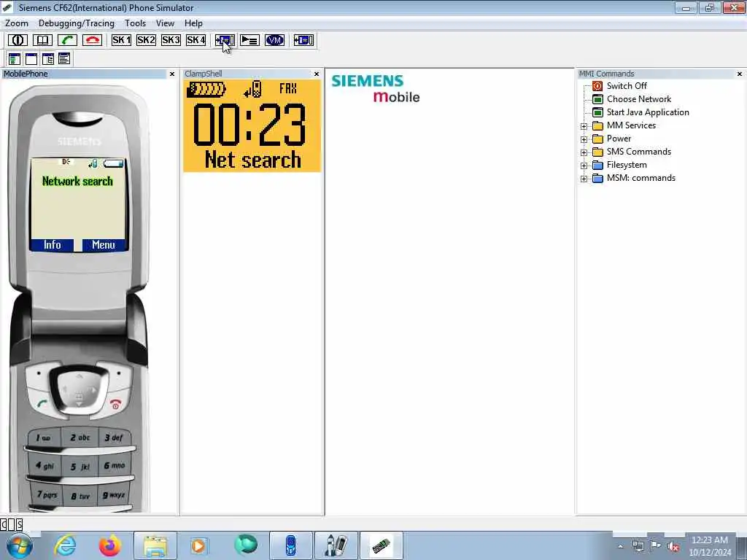Click the 3 def key on phone keypad
This screenshot has height=560, width=747.
(x=113, y=437)
